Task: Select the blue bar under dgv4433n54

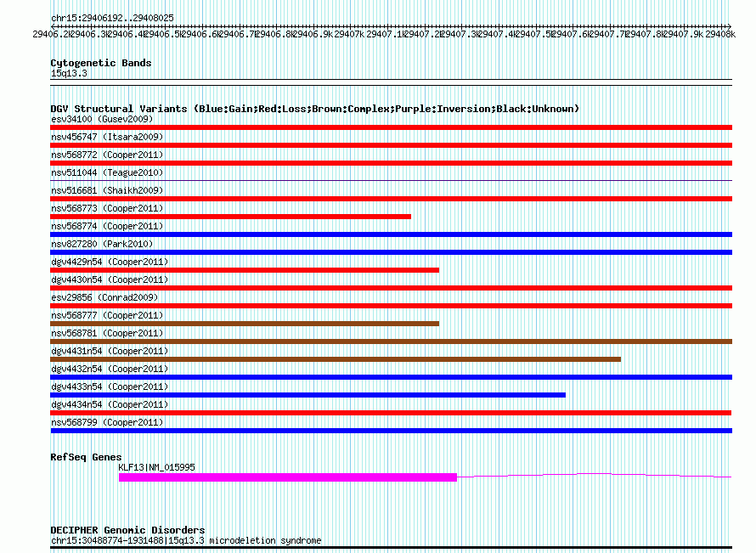Action: point(307,395)
